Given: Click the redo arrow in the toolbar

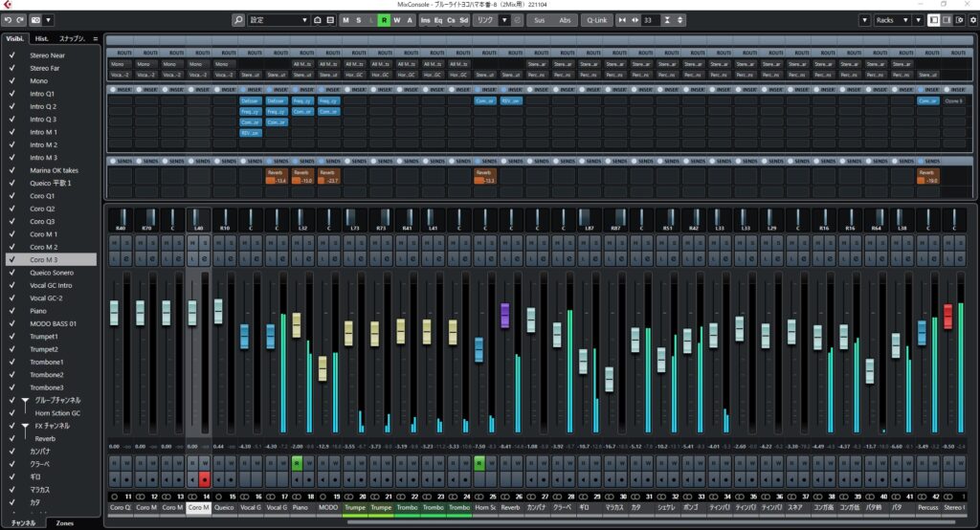Looking at the screenshot, I should pyautogui.click(x=20, y=19).
